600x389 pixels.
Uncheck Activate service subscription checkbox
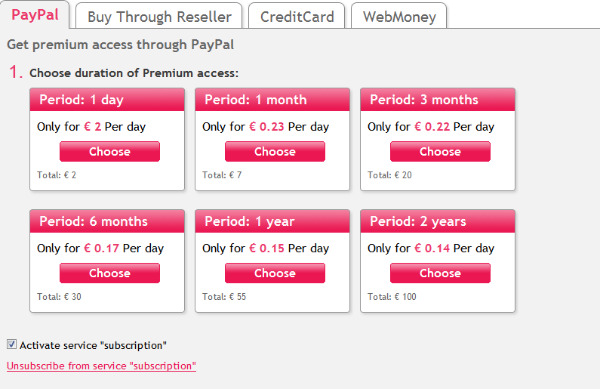point(12,344)
